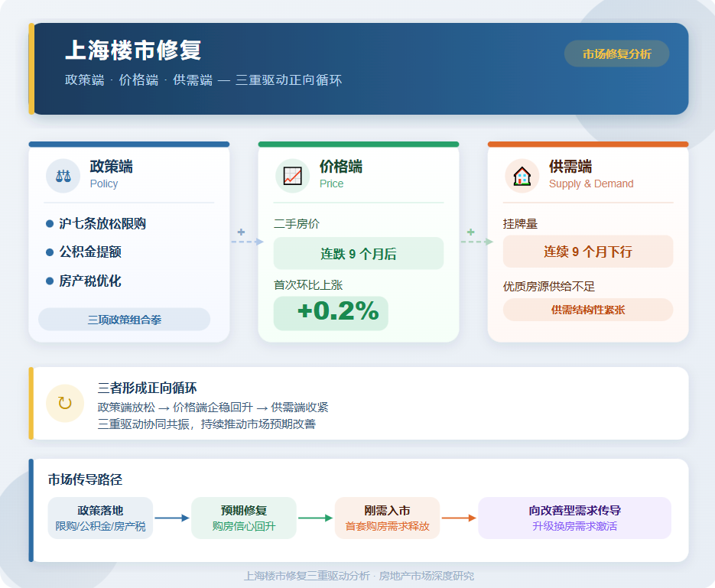Click the +0.2% value badge

(x=330, y=313)
